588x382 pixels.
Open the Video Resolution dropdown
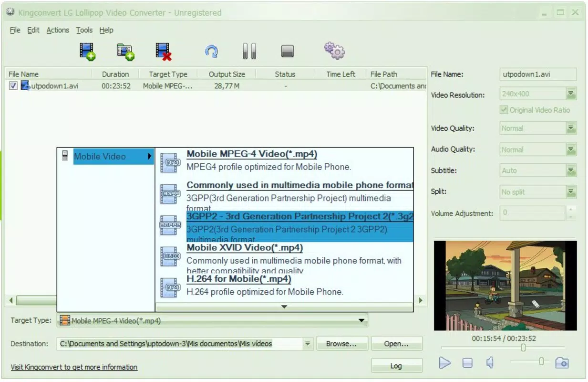(571, 94)
